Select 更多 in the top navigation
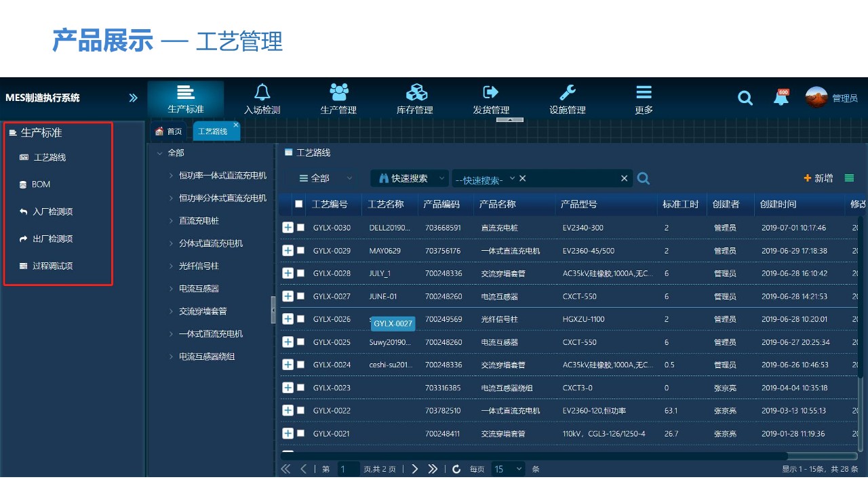 coord(643,98)
